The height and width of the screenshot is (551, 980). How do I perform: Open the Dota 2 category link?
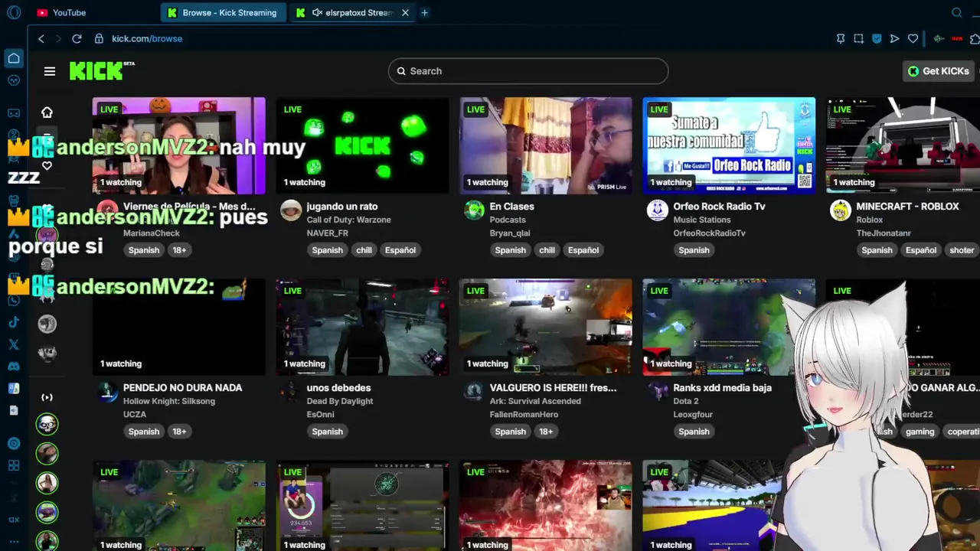tap(686, 401)
